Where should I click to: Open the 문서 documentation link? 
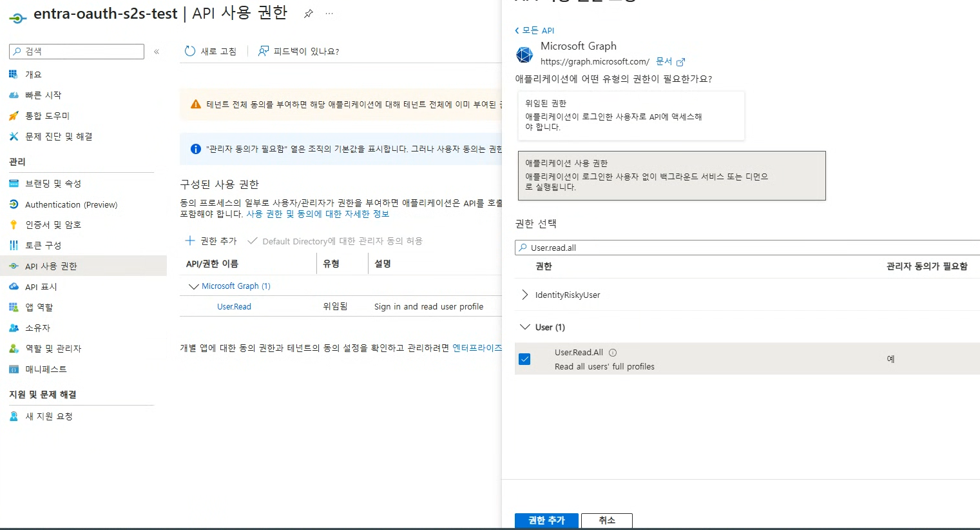pyautogui.click(x=664, y=61)
